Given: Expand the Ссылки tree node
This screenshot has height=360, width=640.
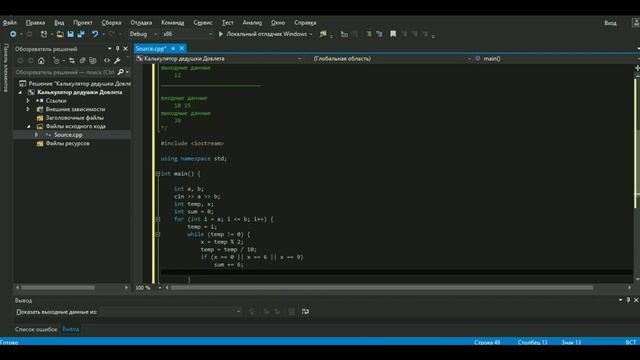Looking at the screenshot, I should click(x=28, y=101).
